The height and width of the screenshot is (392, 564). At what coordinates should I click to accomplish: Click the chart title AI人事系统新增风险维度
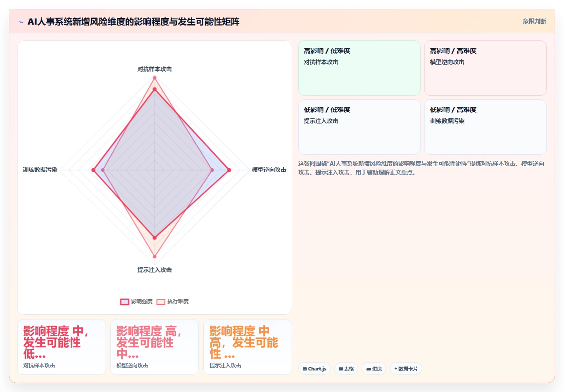coord(134,22)
